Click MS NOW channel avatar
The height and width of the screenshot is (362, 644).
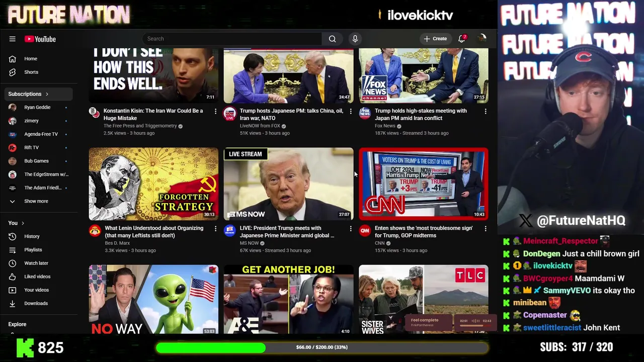point(229,230)
